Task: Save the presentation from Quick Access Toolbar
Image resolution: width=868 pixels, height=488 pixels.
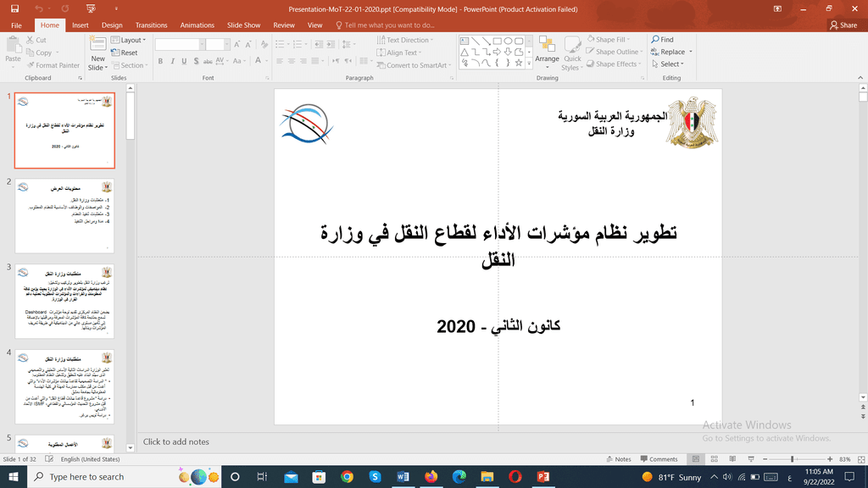Action: [15, 8]
